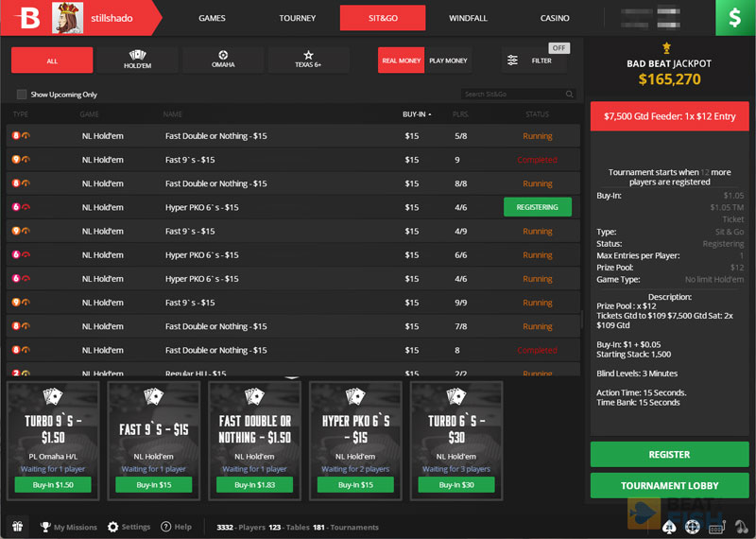Click Buy-In $1.83 on Fast Double or Nothing
This screenshot has width=756, height=539.
click(254, 484)
